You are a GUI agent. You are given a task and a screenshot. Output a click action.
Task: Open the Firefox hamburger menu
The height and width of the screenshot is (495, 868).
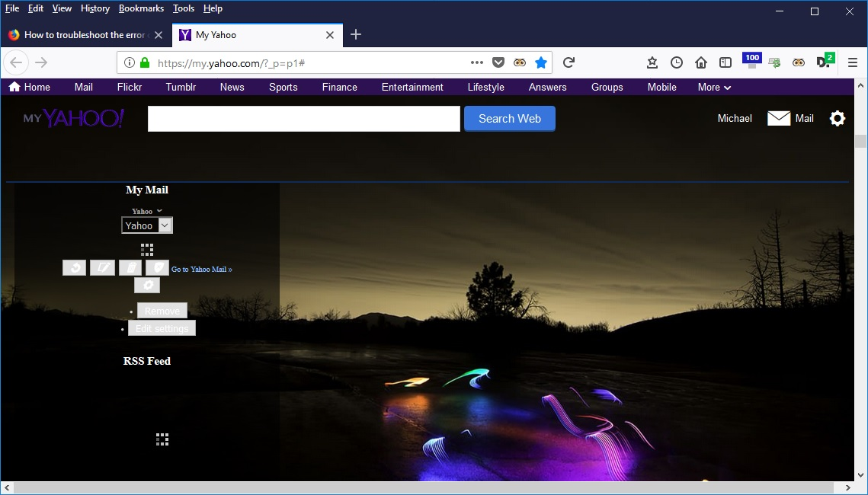pos(852,62)
